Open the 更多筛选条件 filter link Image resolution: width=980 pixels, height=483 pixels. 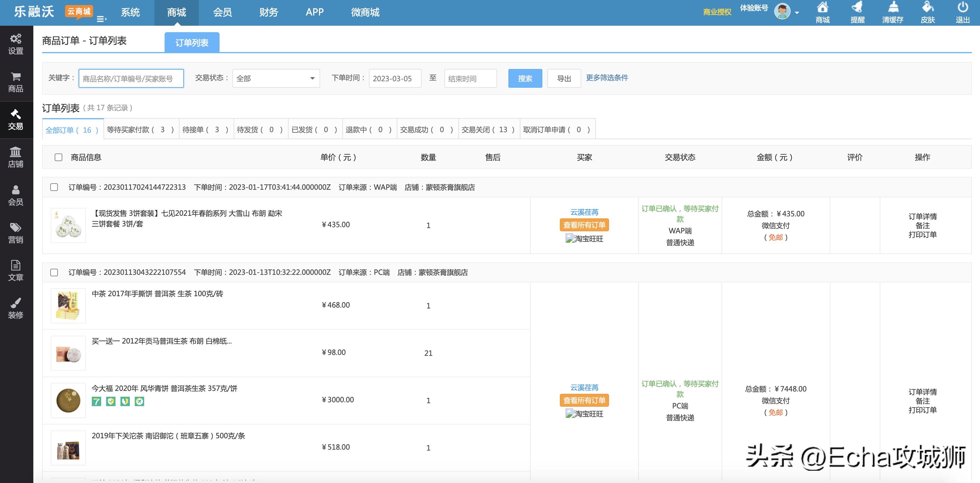coord(607,77)
